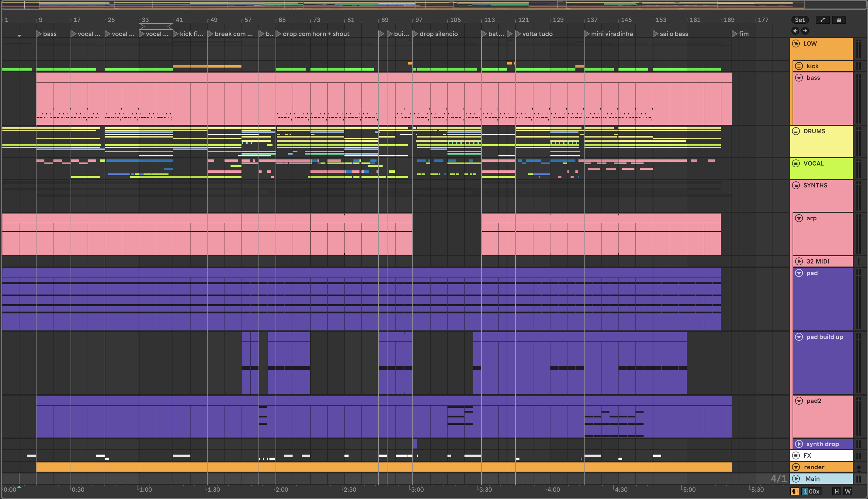
Task: Toggle the orange waveform optimize icon
Action: 795,491
